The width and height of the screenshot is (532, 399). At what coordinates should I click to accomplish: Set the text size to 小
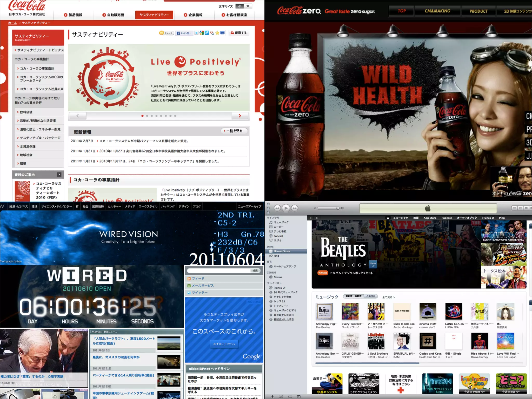coord(240,6)
